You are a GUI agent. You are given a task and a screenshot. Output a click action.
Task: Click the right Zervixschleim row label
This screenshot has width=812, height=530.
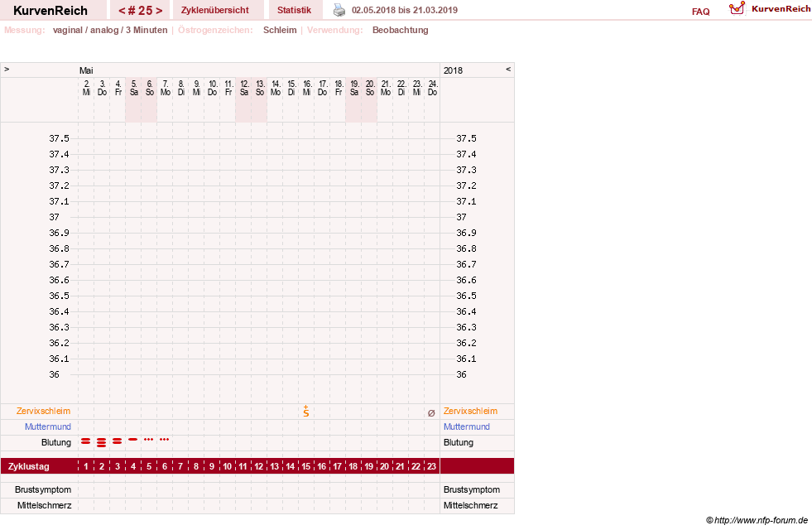pyautogui.click(x=470, y=411)
